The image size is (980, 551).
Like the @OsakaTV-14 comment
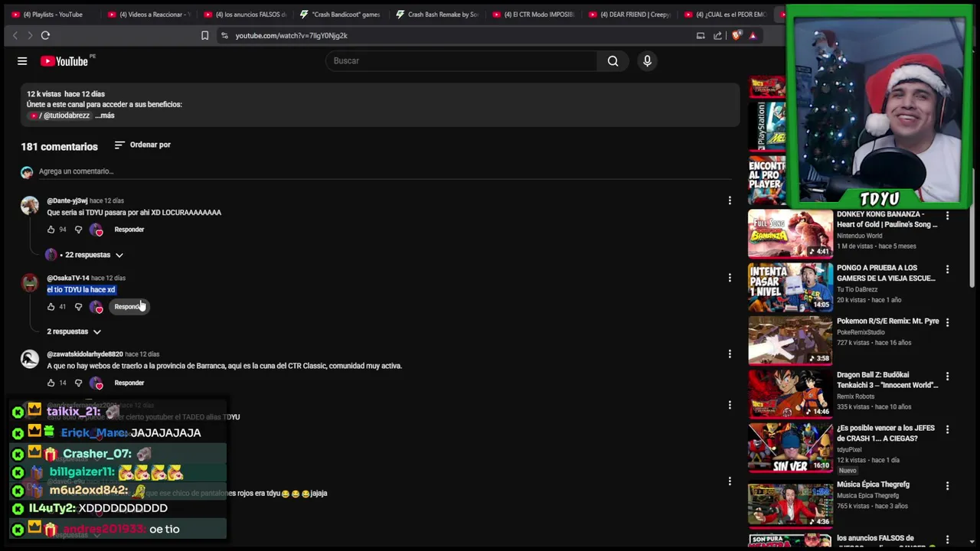tap(51, 307)
